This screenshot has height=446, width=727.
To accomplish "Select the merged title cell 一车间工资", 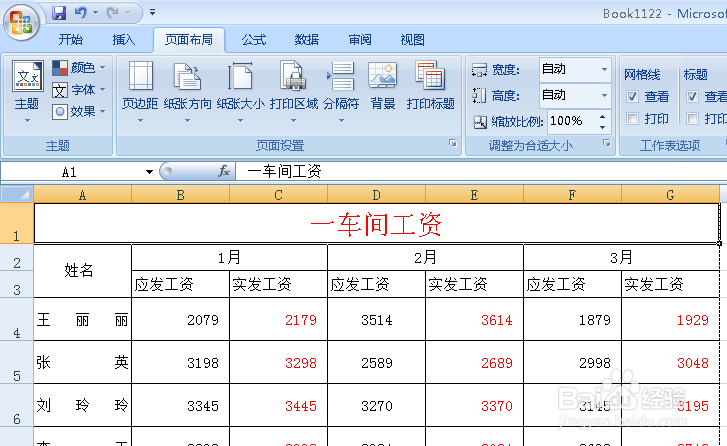I will click(376, 223).
